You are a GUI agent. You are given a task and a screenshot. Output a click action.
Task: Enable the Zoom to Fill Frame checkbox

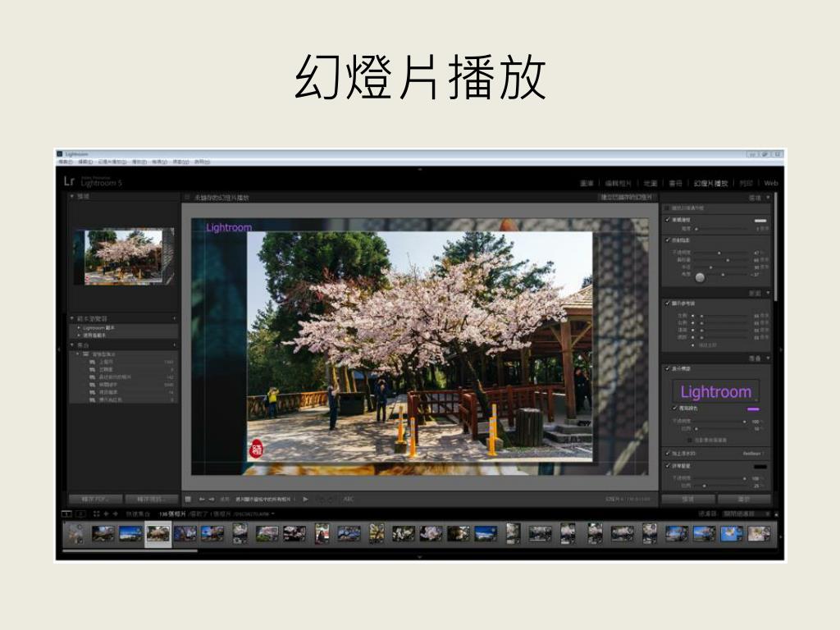coord(667,208)
